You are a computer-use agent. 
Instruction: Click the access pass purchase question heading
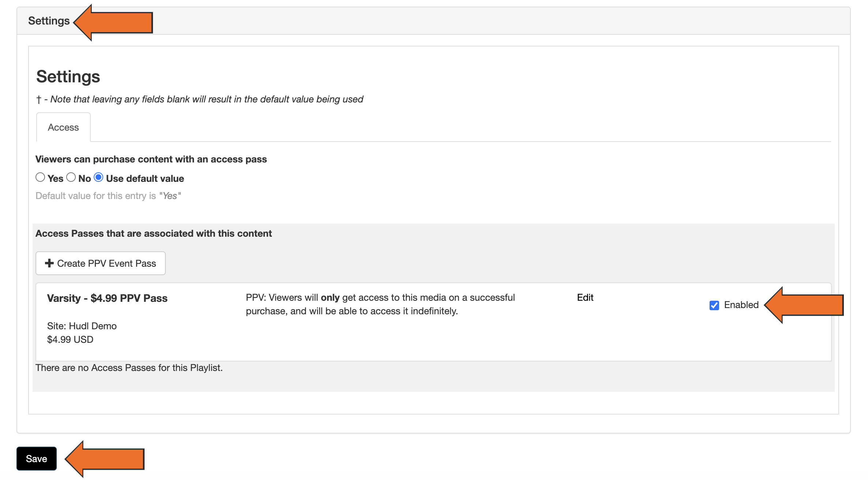click(151, 159)
